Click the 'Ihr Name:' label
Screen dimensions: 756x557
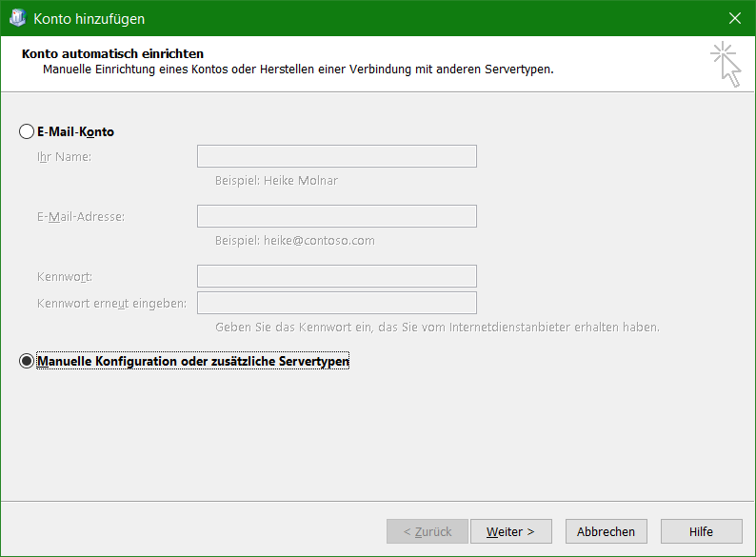coord(64,157)
